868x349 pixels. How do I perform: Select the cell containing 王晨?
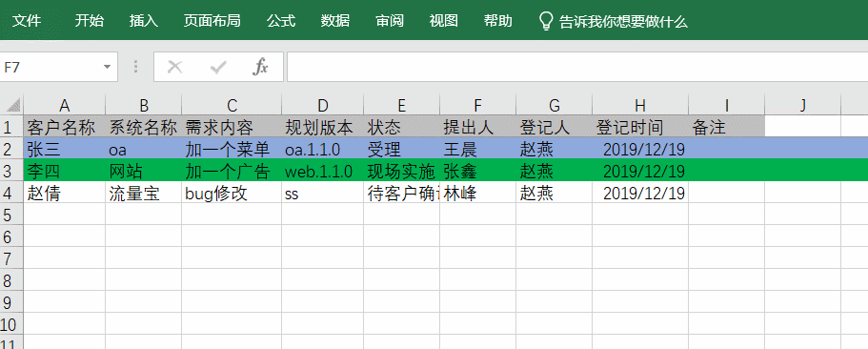(477, 149)
